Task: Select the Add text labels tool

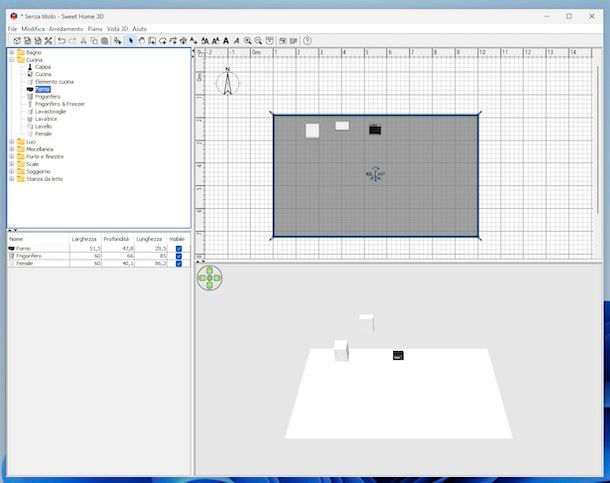Action: pyautogui.click(x=193, y=40)
